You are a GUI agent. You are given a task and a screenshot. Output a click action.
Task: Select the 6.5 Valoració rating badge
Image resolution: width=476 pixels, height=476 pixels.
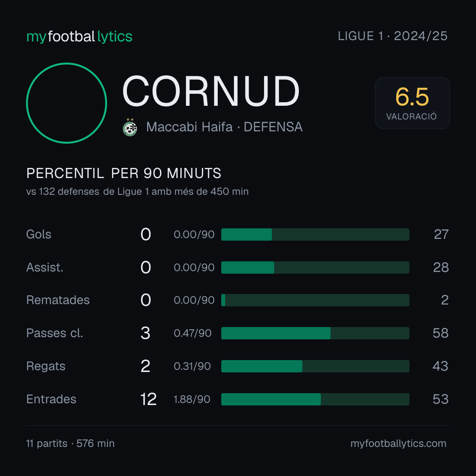coord(412,103)
